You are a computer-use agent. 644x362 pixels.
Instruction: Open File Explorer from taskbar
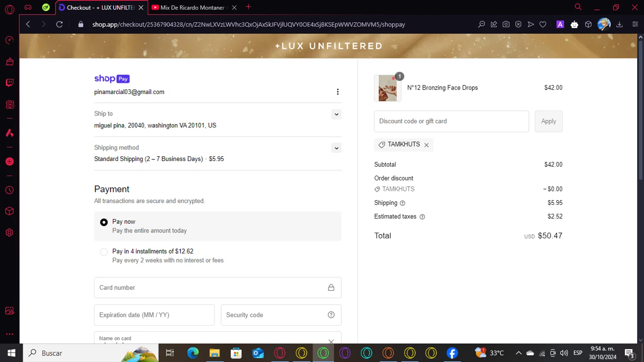coord(215,353)
